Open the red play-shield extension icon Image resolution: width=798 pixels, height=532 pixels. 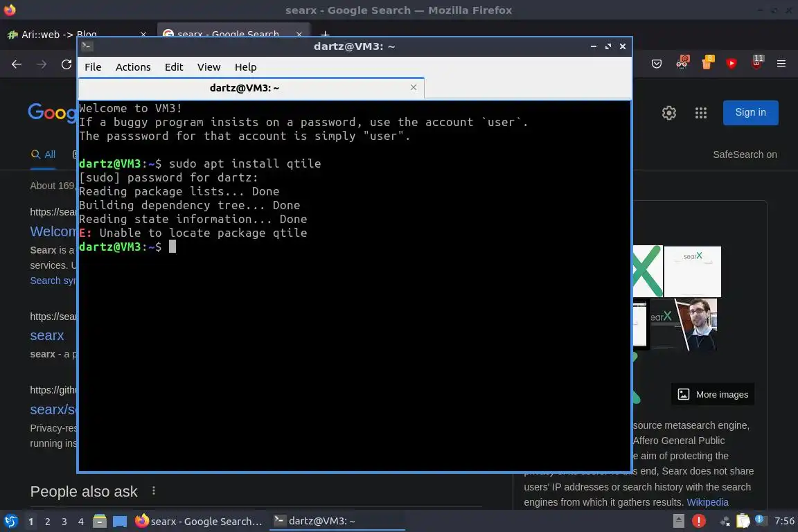tap(731, 64)
